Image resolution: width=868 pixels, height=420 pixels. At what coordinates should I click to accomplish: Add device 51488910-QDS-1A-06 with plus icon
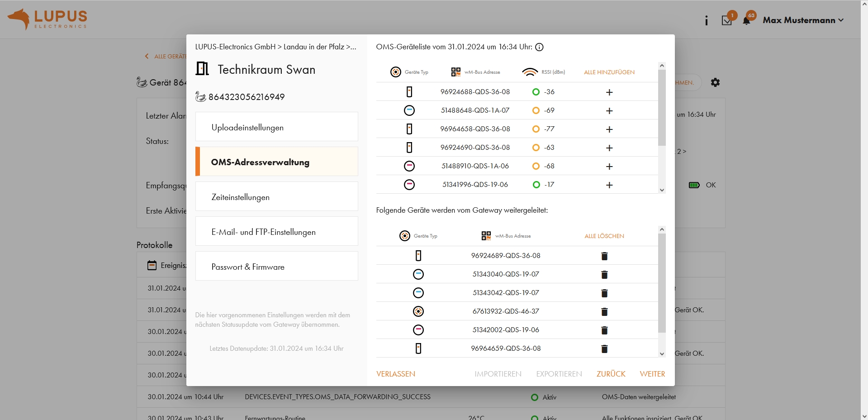[x=609, y=167]
